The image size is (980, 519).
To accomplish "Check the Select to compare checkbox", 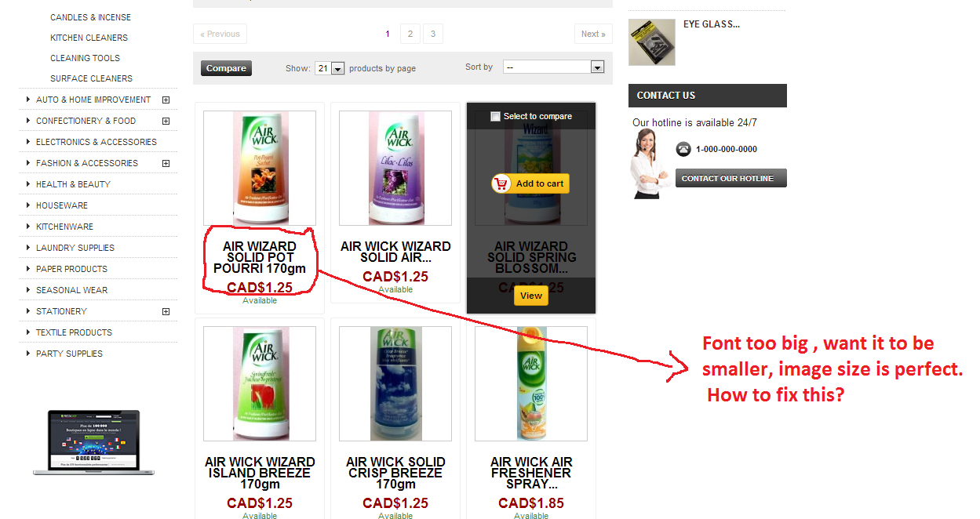I will click(495, 116).
